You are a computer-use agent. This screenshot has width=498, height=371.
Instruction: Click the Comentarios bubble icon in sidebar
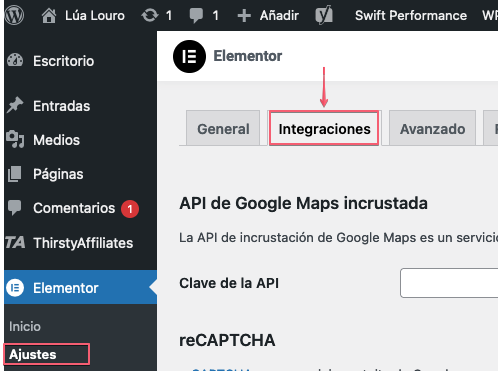tap(15, 208)
